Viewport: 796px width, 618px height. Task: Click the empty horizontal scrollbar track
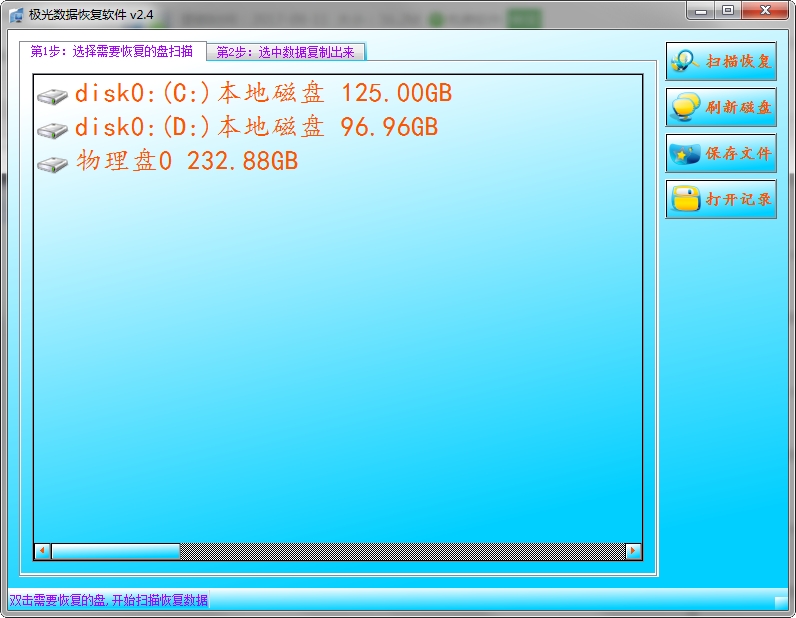(x=400, y=551)
